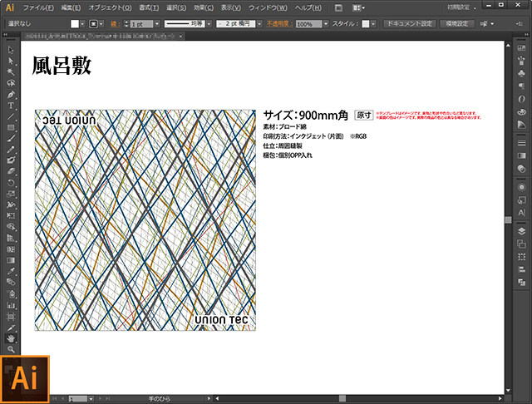
Task: Open the 2 pt brush definition dropdown
Action: [259, 24]
